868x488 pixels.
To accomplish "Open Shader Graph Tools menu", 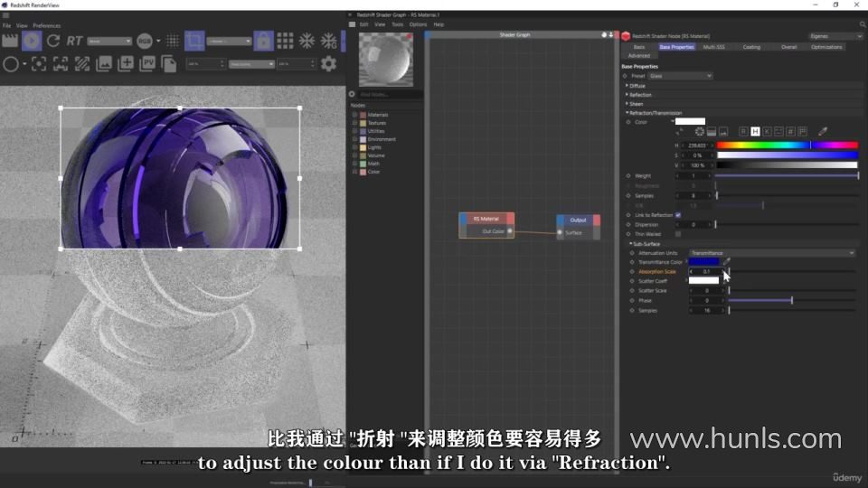I will point(398,24).
